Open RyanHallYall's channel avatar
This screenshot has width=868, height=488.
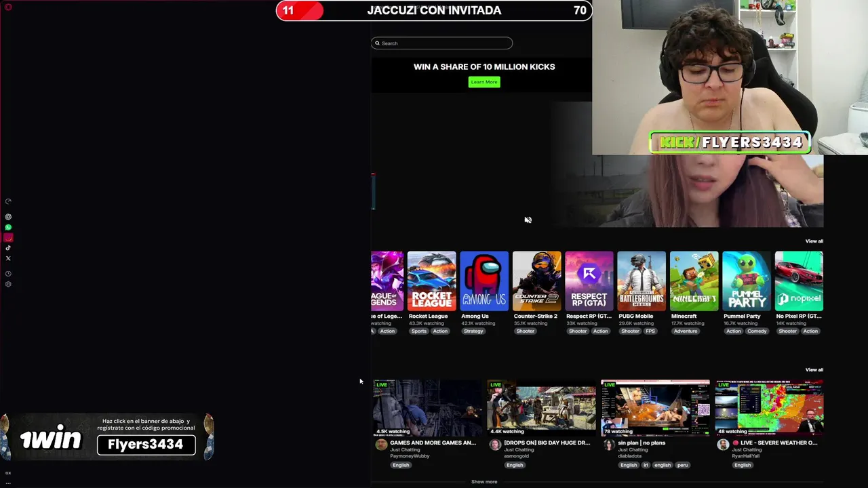(x=723, y=445)
